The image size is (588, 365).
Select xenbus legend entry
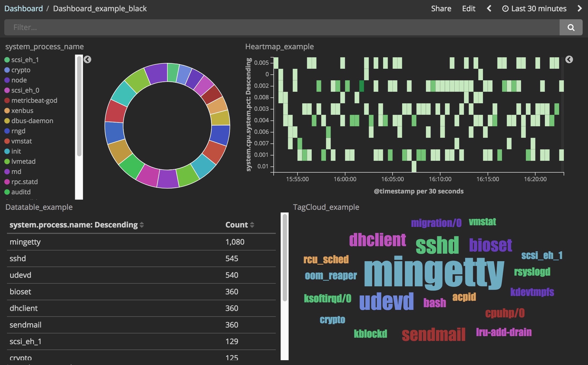[x=19, y=111]
